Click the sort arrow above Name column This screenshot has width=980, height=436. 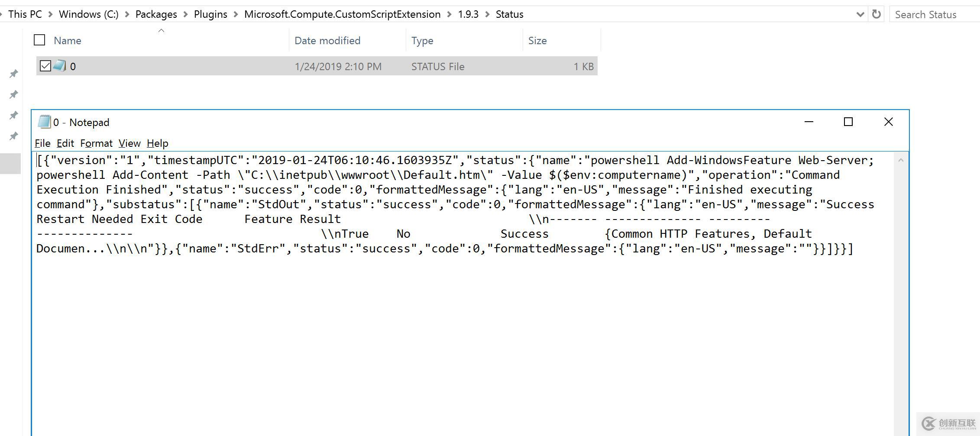tap(161, 30)
